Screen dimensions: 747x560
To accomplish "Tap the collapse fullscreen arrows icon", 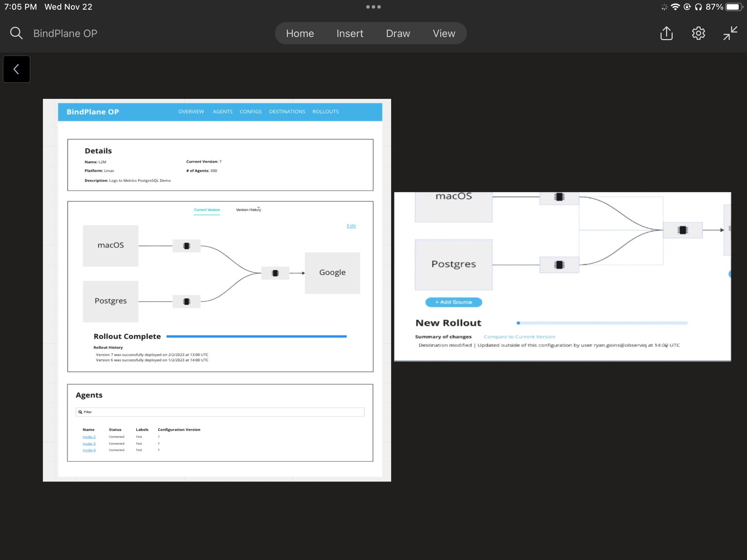I will tap(730, 33).
